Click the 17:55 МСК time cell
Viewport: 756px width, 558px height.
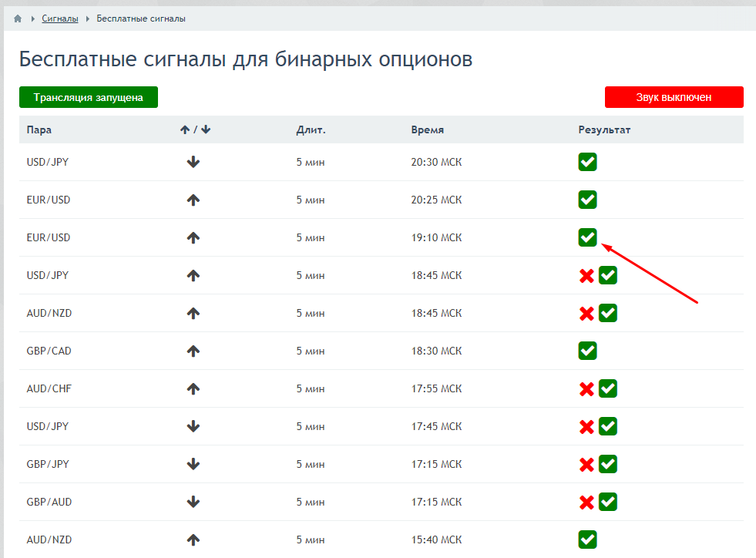pyautogui.click(x=436, y=388)
